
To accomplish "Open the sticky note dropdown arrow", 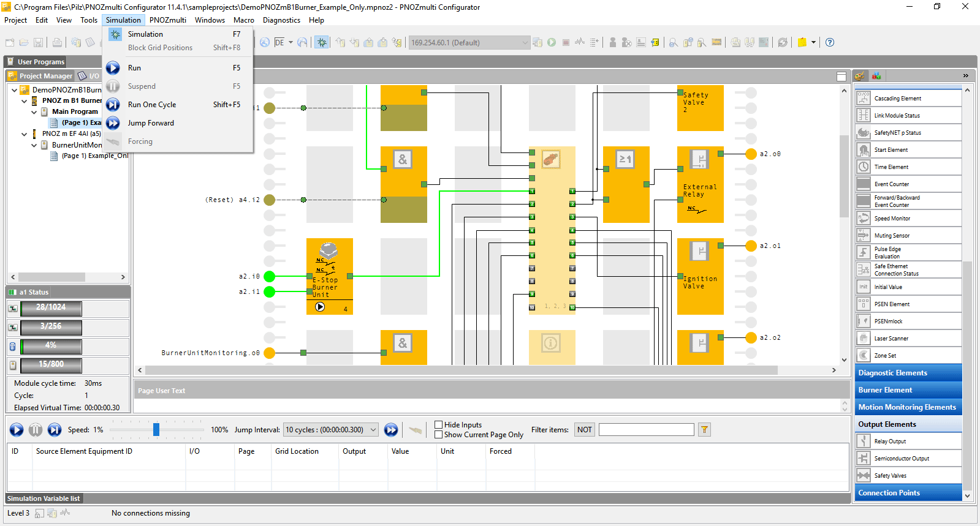I will (x=814, y=42).
